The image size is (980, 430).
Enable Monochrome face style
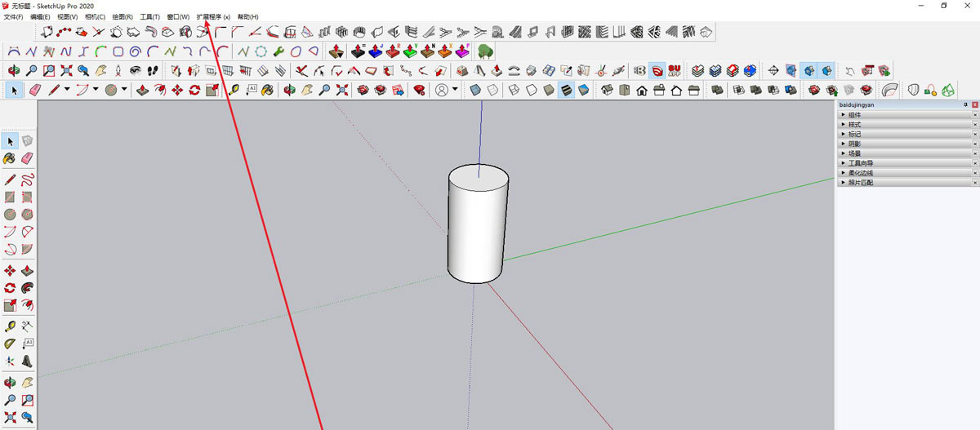click(583, 90)
